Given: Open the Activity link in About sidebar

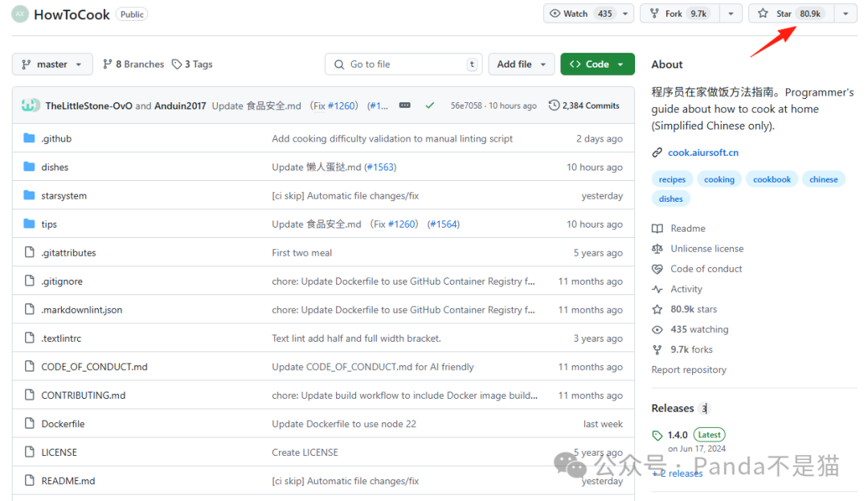Looking at the screenshot, I should 686,289.
